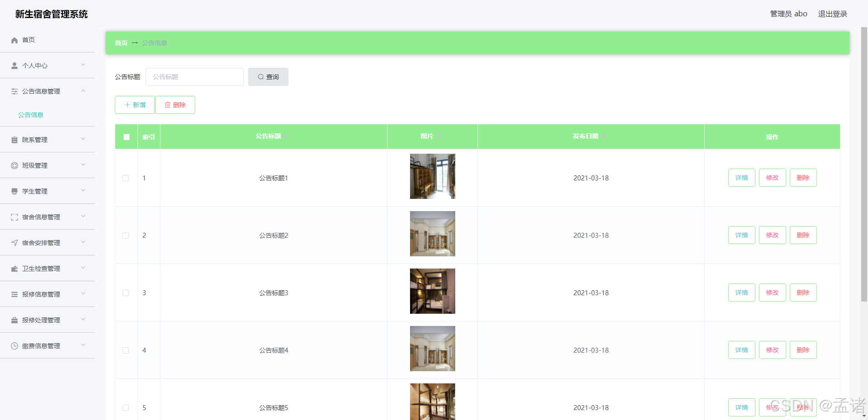Open 详情 for 公告标题1
This screenshot has width=868, height=420.
pos(741,178)
